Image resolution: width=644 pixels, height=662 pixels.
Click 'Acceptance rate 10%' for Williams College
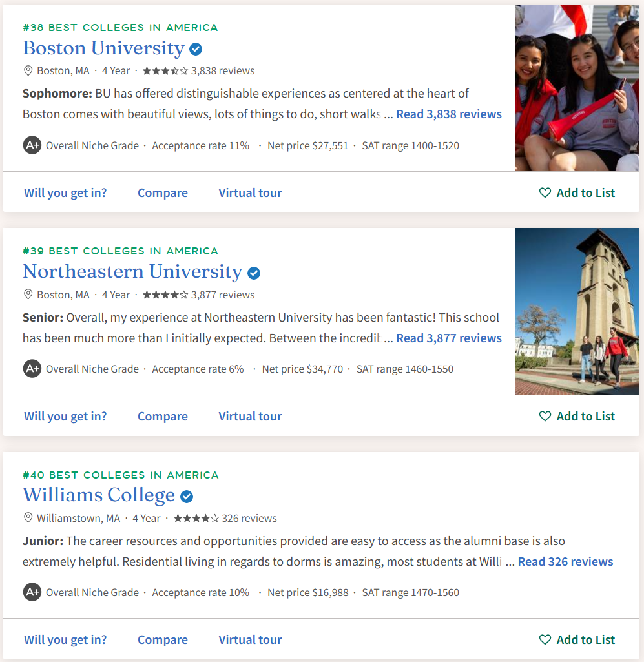pyautogui.click(x=201, y=592)
